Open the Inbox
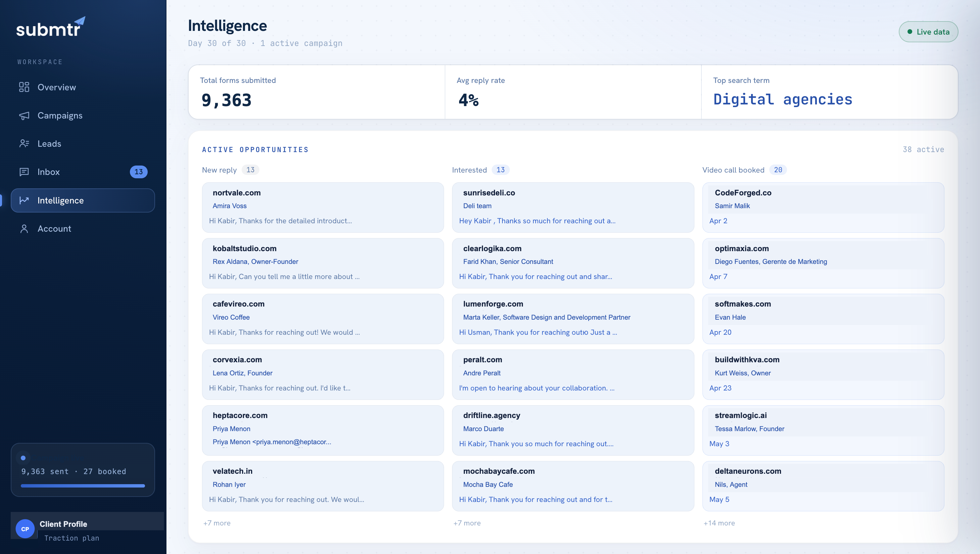Viewport: 980px width, 554px height. [x=83, y=172]
